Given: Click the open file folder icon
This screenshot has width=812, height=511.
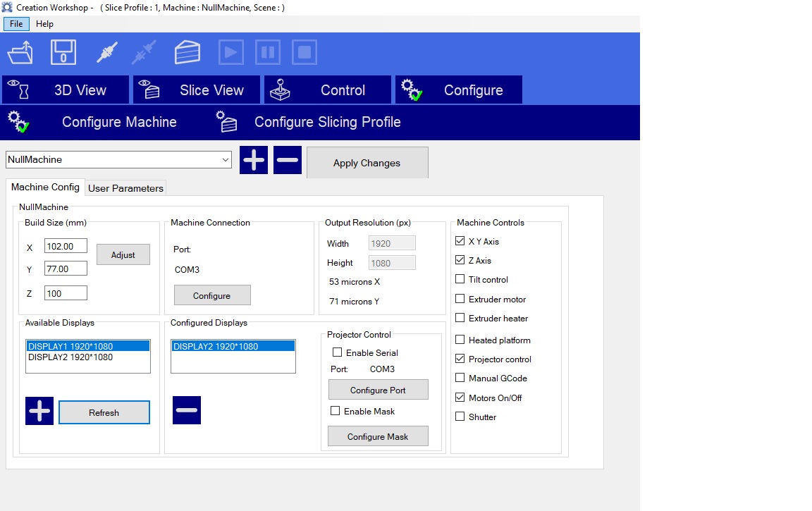Looking at the screenshot, I should tap(20, 53).
